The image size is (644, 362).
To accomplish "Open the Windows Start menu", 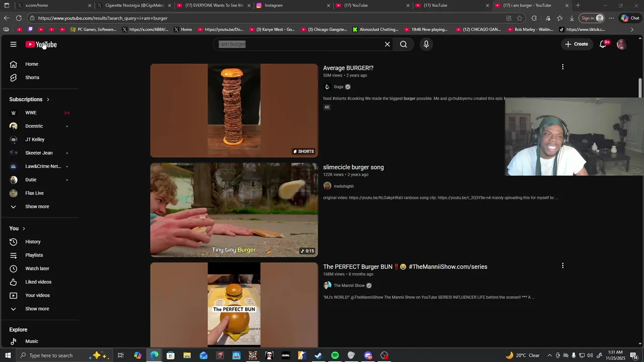I will pyautogui.click(x=8, y=355).
